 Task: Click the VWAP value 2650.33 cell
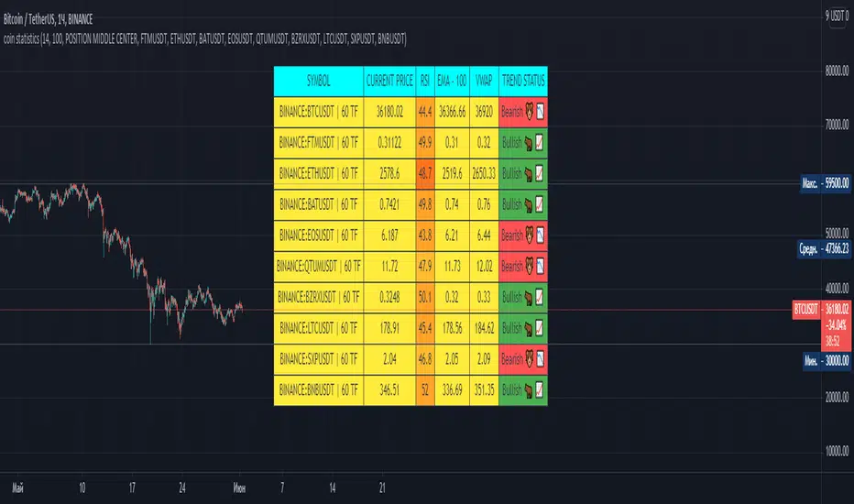pyautogui.click(x=484, y=174)
